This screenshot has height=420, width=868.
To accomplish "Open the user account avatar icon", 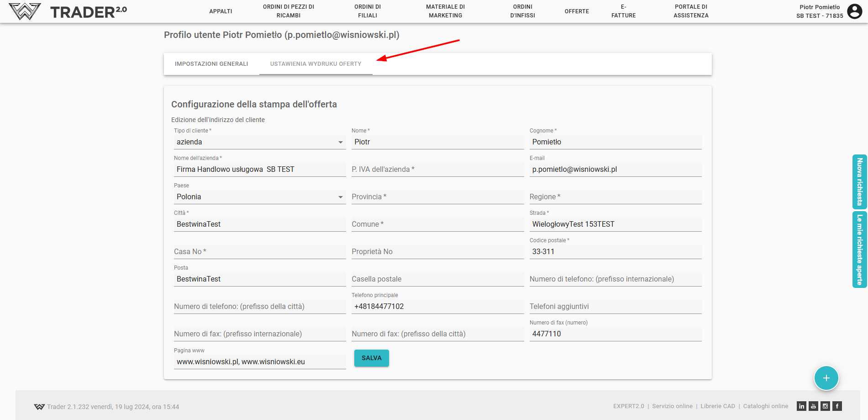I will point(854,11).
